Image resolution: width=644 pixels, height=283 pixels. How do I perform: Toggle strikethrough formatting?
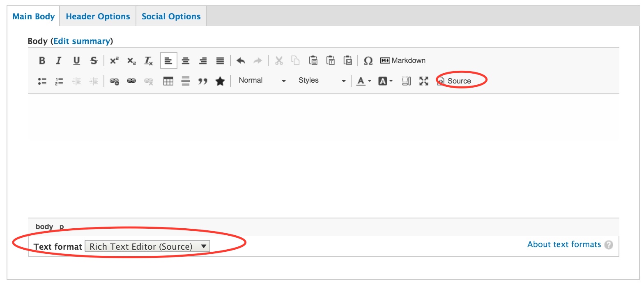click(x=94, y=61)
